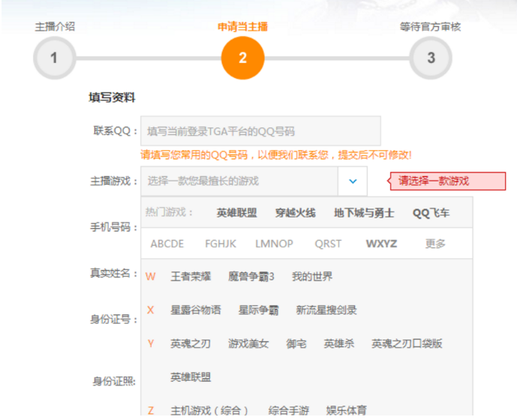This screenshot has height=420, width=526.
Task: Choose 王者荣耀 from the game list
Action: click(191, 277)
